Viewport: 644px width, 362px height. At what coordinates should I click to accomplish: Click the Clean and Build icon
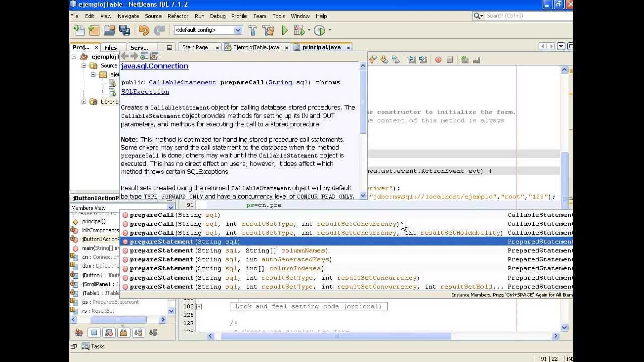[x=268, y=30]
